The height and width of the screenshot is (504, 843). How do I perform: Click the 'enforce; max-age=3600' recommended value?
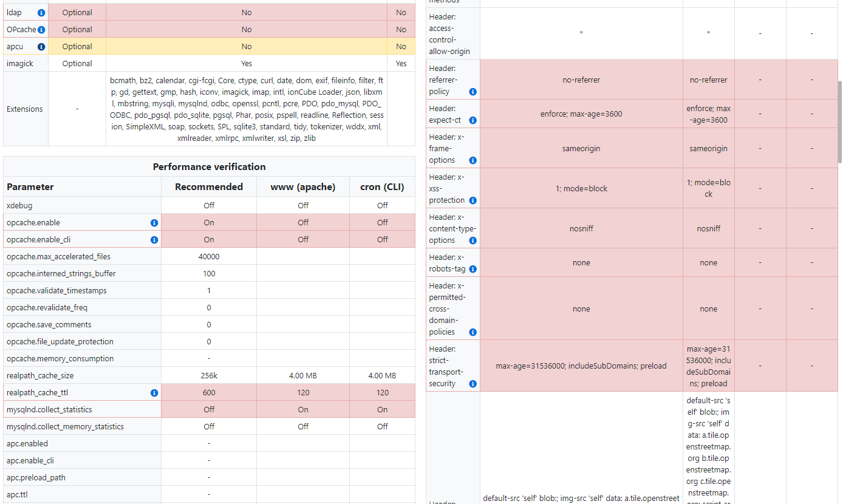coord(581,114)
